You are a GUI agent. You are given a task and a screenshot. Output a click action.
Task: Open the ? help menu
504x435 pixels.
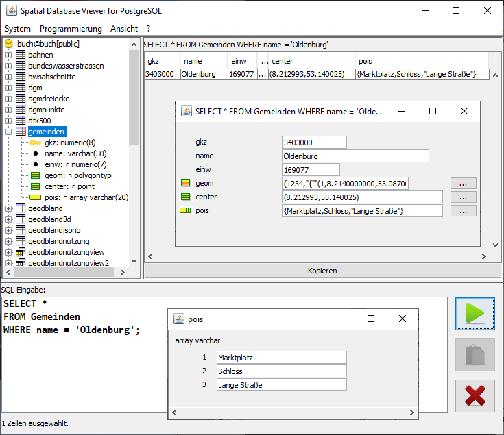pos(148,29)
